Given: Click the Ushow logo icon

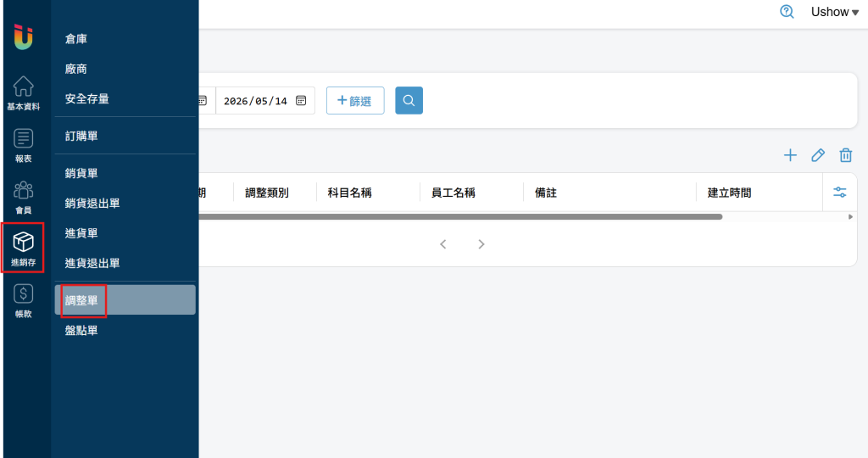Looking at the screenshot, I should 23,37.
